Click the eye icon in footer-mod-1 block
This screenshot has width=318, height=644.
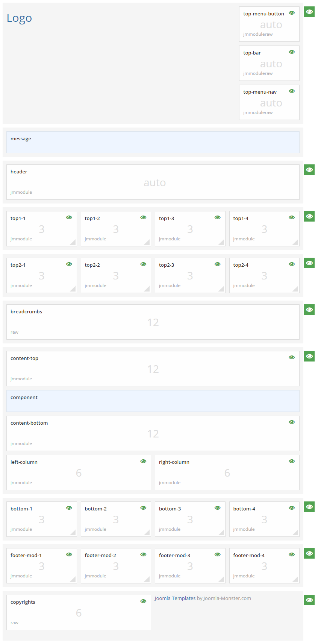pyautogui.click(x=69, y=554)
